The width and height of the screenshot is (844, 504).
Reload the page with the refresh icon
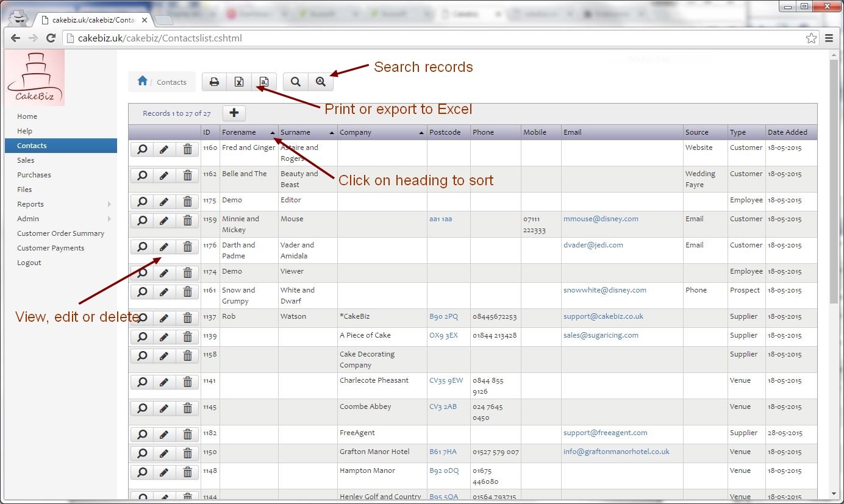pos(51,38)
